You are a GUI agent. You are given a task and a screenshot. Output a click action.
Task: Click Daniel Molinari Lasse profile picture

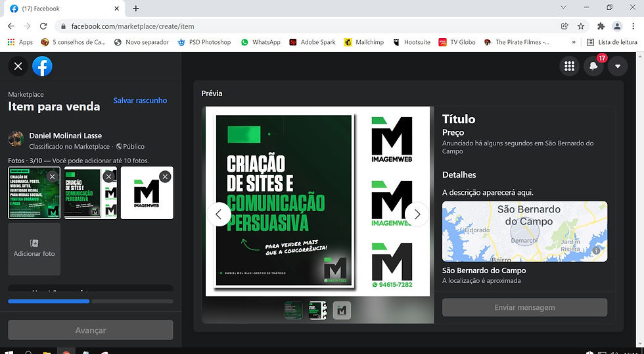pyautogui.click(x=16, y=139)
